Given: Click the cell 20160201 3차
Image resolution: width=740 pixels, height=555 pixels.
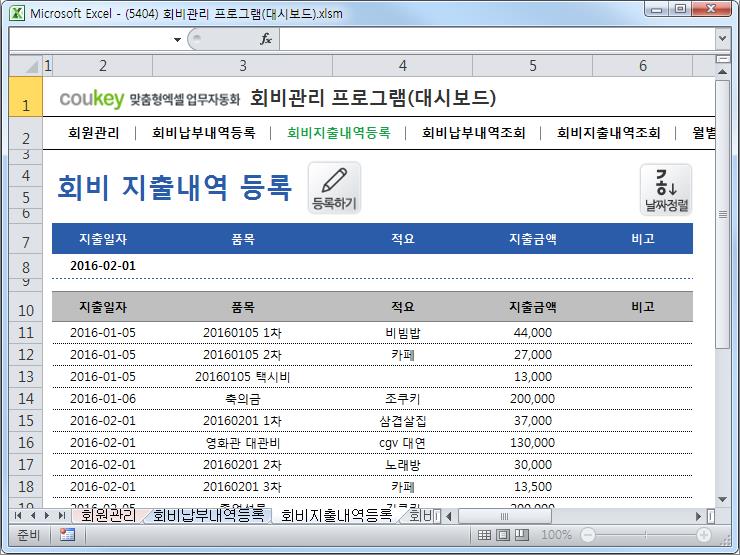Looking at the screenshot, I should coord(242,487).
